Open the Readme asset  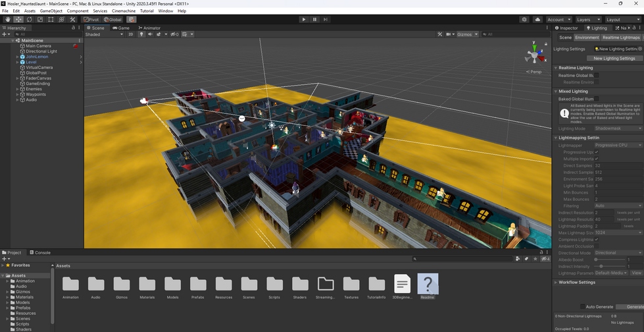[x=428, y=287]
